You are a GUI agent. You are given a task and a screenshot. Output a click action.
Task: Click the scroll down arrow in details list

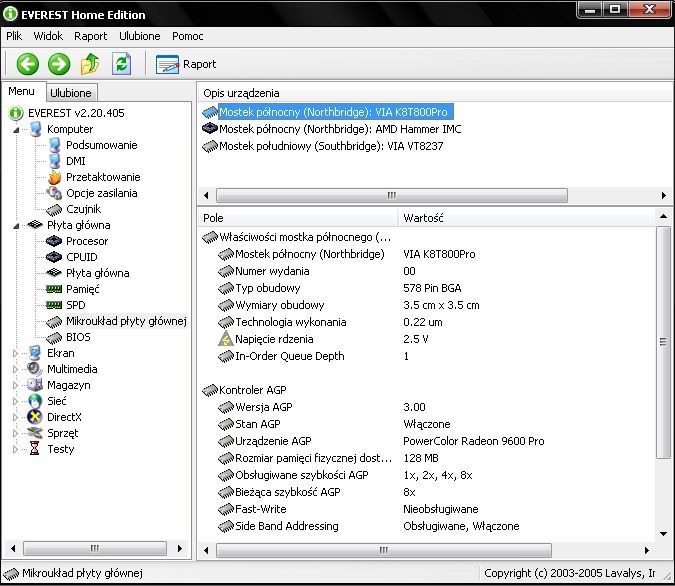(x=663, y=534)
